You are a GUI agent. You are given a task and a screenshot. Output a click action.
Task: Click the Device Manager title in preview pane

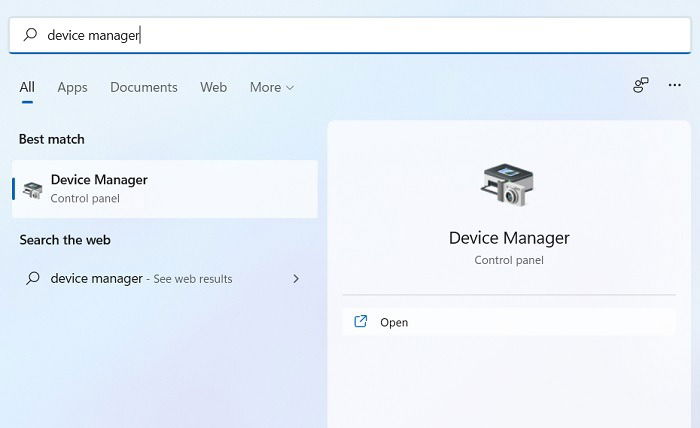click(x=509, y=238)
